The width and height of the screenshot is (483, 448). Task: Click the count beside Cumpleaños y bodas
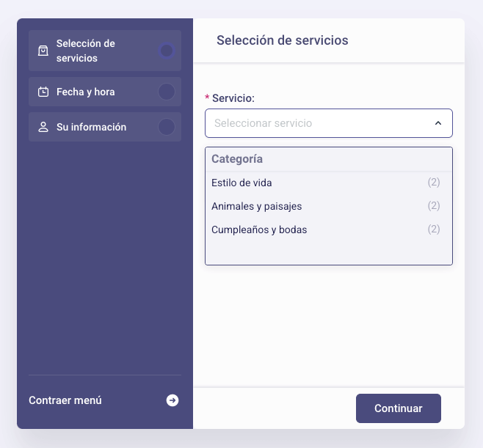(x=434, y=229)
